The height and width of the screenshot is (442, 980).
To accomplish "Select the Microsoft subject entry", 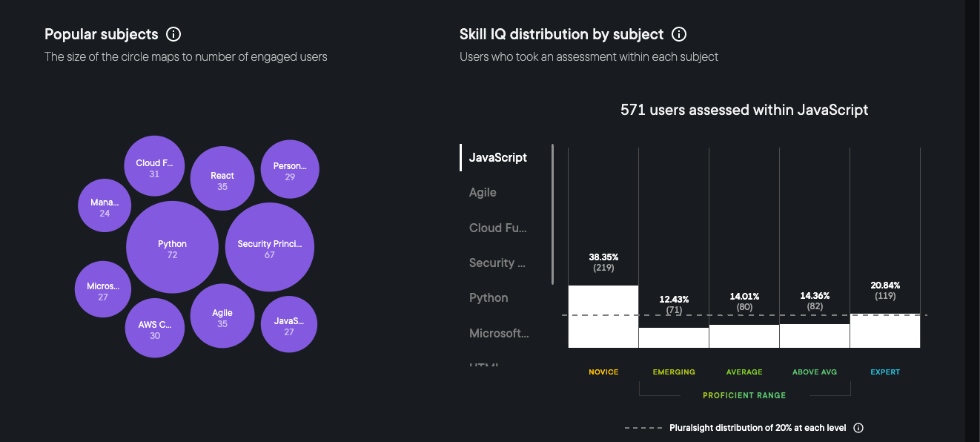I will 498,333.
